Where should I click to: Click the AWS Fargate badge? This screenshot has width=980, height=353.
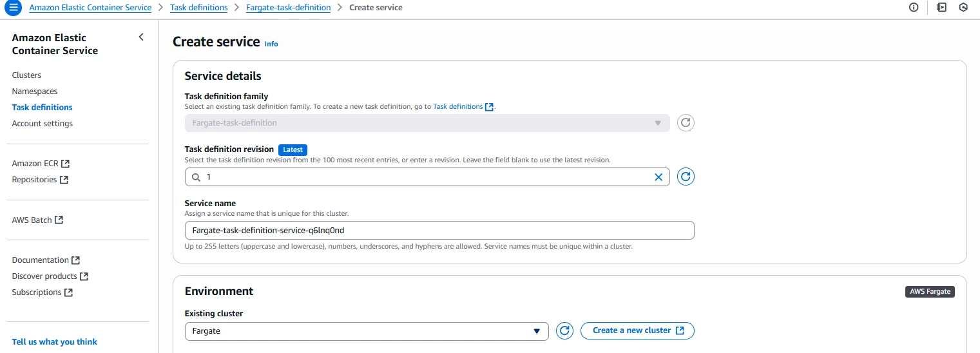[x=930, y=292]
